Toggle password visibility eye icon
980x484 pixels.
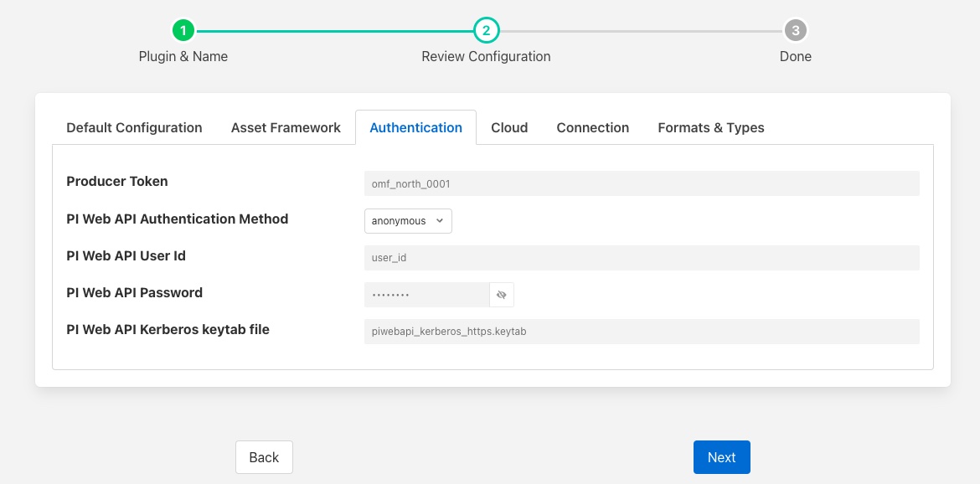click(502, 295)
